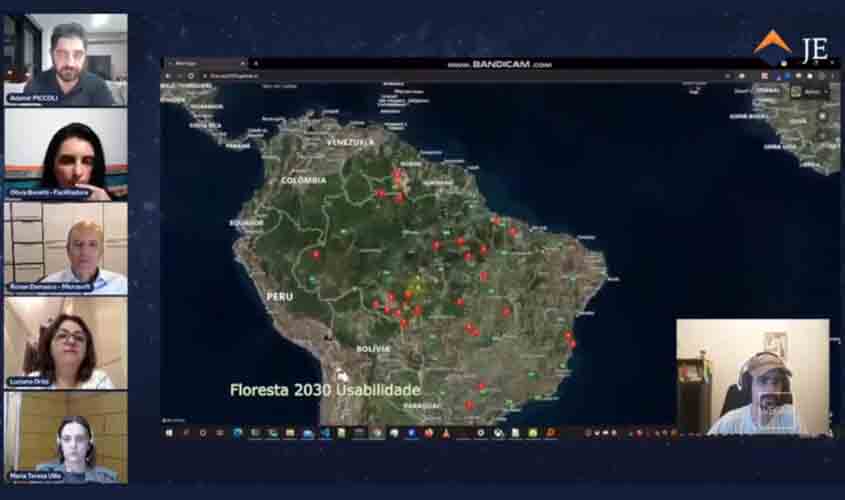The height and width of the screenshot is (500, 845).
Task: Click the presenter webcam overlay with headphones
Action: coord(753,377)
